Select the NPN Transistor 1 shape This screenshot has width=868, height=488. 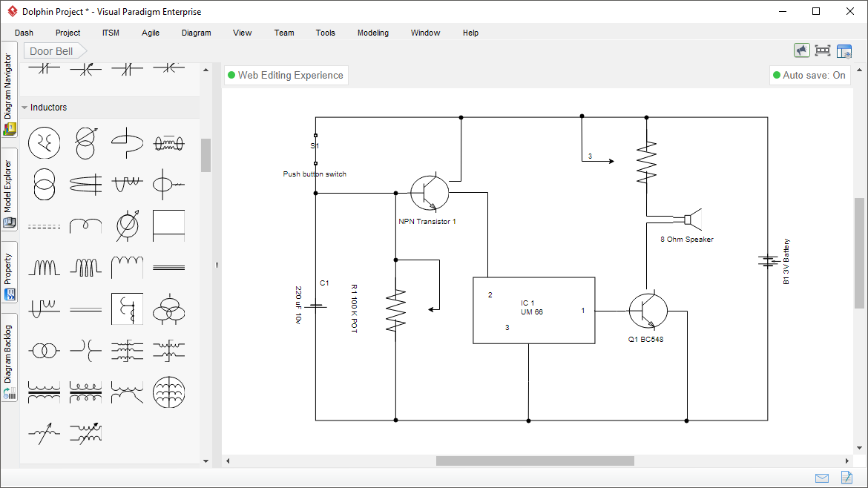429,193
